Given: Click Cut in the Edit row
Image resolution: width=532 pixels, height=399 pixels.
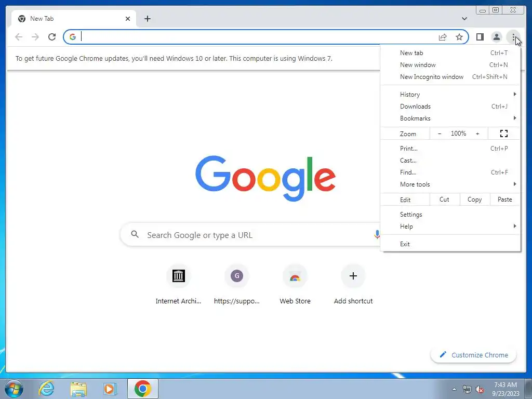Looking at the screenshot, I should (x=445, y=199).
